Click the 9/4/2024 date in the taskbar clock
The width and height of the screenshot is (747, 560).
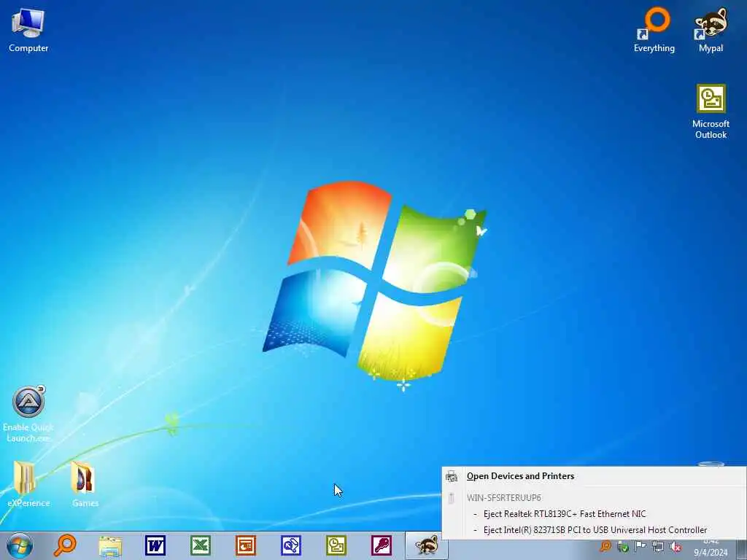point(711,553)
